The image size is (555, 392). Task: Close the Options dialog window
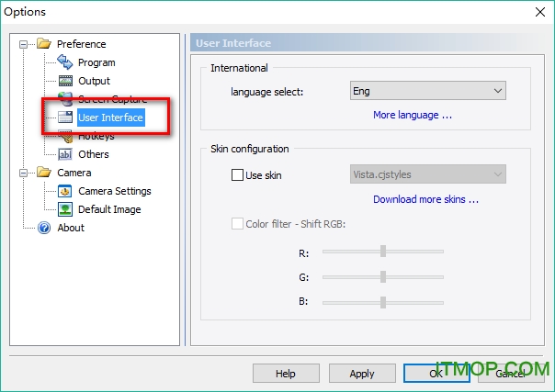point(537,11)
